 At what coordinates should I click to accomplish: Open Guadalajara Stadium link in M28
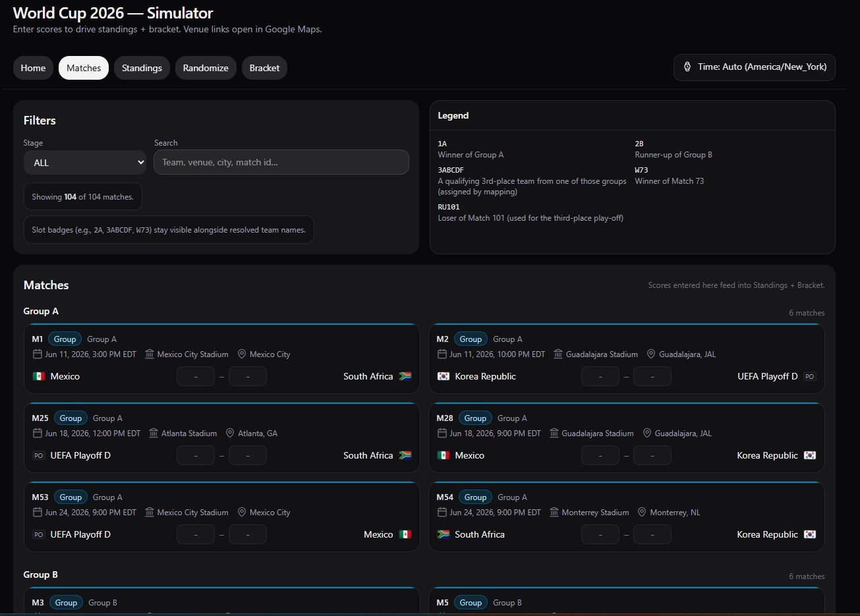click(598, 434)
